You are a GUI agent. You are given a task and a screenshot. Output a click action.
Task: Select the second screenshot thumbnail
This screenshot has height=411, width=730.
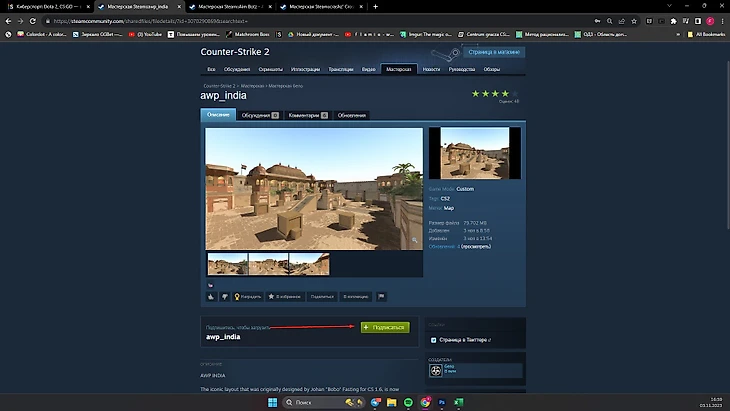(x=268, y=264)
